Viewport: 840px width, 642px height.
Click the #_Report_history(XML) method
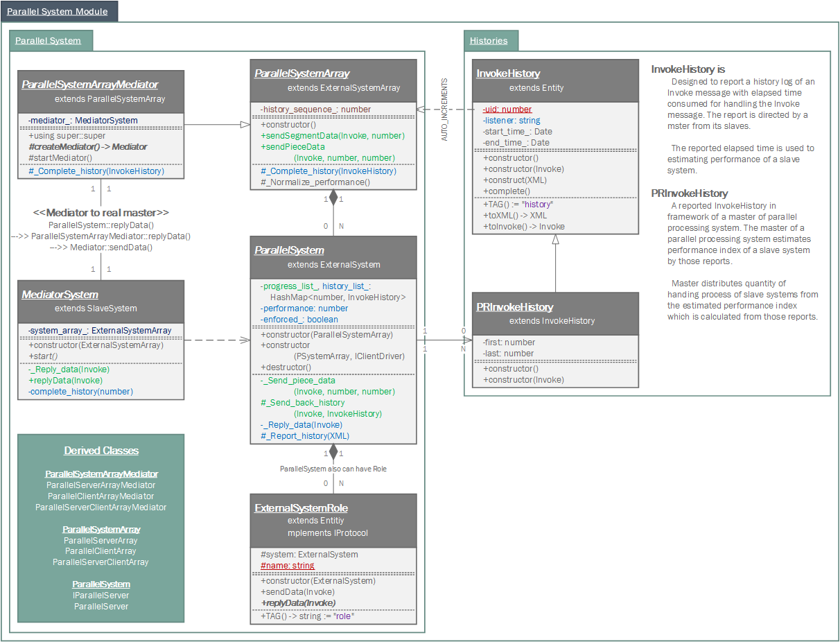[305, 436]
